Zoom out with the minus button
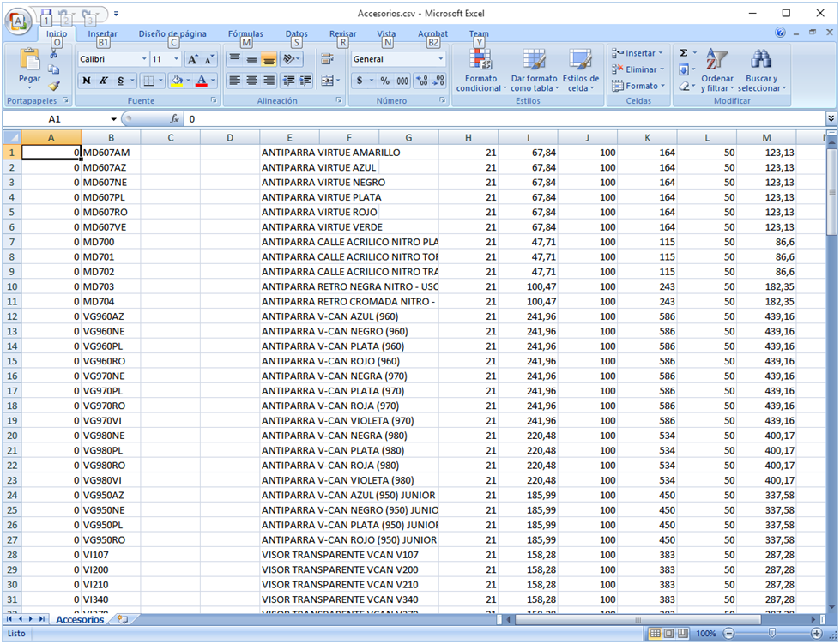The image size is (840, 644). click(x=728, y=634)
